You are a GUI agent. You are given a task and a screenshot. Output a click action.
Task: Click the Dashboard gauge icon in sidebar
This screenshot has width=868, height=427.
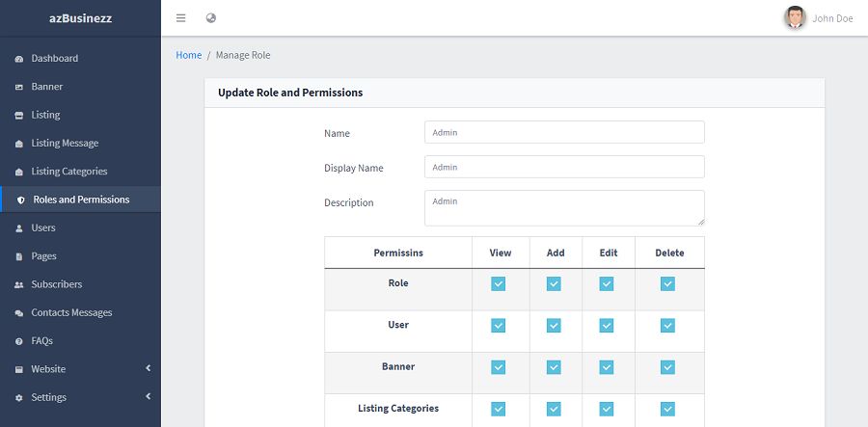point(19,59)
